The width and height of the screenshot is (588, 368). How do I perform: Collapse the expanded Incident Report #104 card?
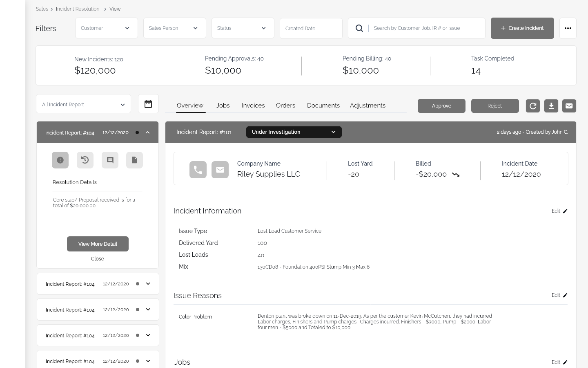click(148, 132)
